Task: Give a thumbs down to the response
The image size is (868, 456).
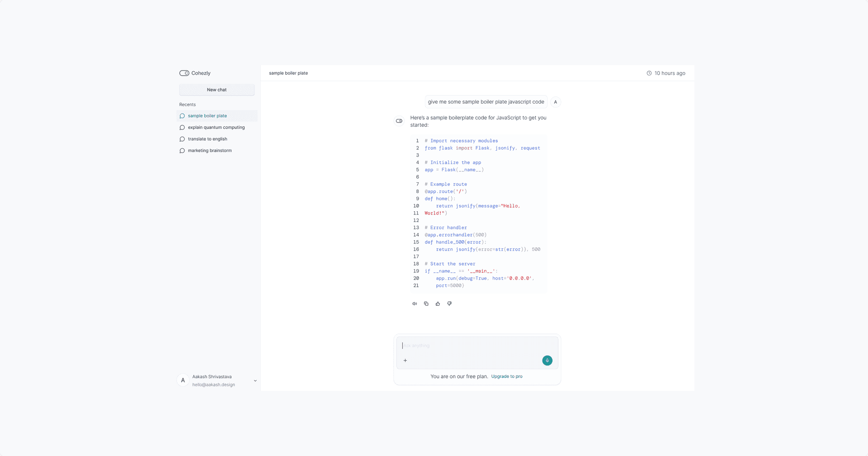Action: point(449,304)
